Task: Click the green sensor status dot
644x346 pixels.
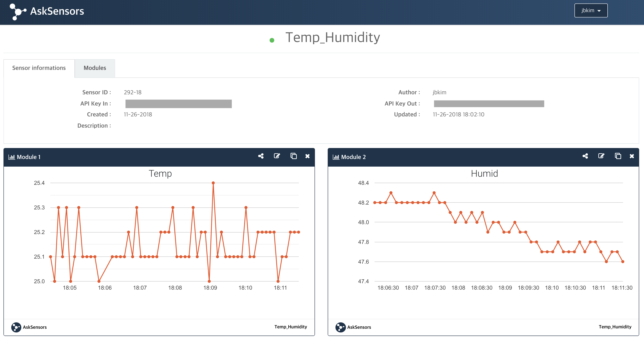Action: click(x=272, y=40)
